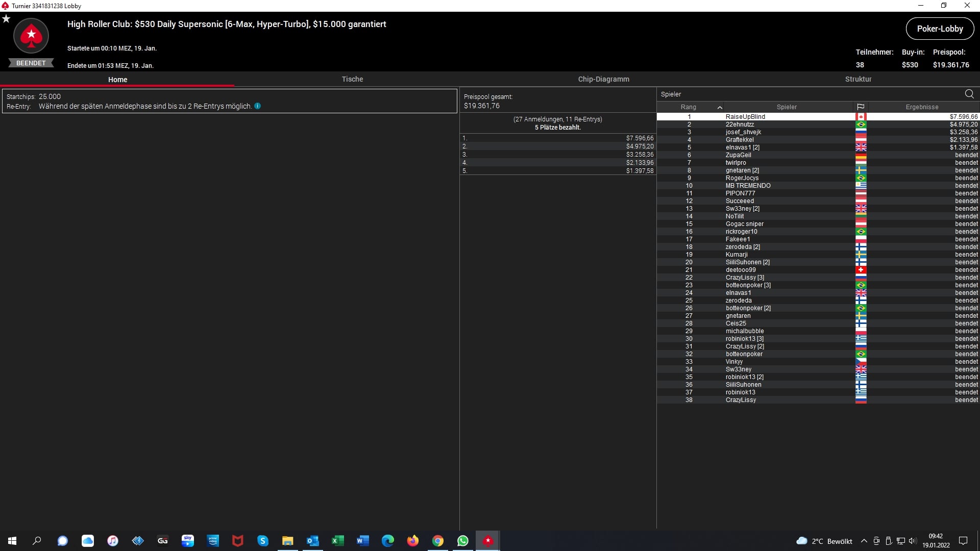Viewport: 980px width, 551px height.
Task: Sort players by Rang column arrow
Action: [x=720, y=107]
